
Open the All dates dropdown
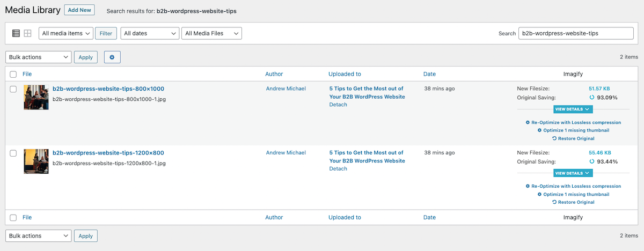coord(150,33)
